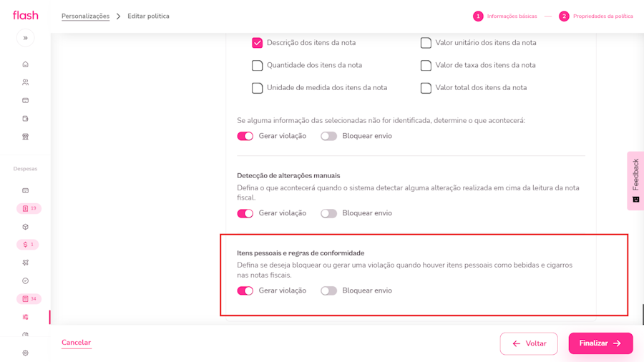Click the store icon in sidebar
This screenshot has width=644, height=362.
point(25,137)
